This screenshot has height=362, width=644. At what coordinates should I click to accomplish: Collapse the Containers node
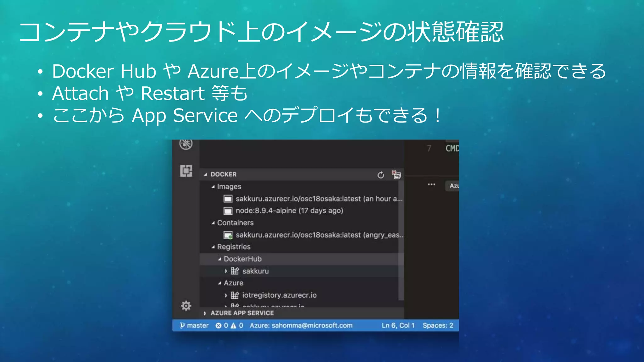point(213,223)
